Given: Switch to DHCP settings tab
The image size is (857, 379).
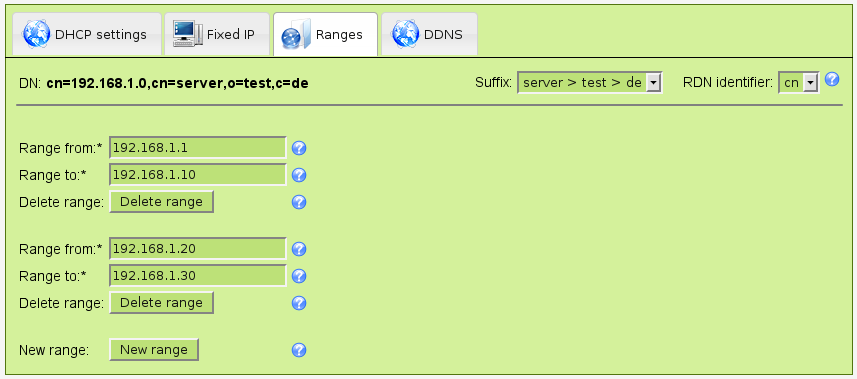Looking at the screenshot, I should click(x=86, y=34).
